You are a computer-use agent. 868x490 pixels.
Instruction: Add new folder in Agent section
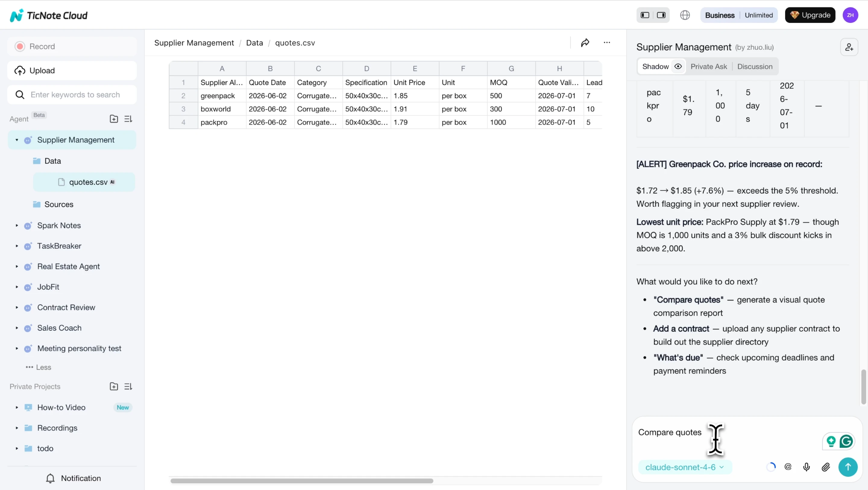tap(114, 119)
